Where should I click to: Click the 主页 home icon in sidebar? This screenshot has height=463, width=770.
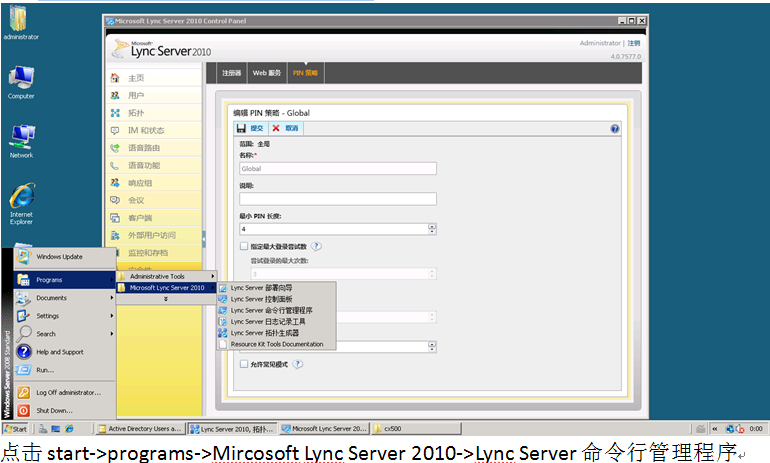click(x=115, y=78)
